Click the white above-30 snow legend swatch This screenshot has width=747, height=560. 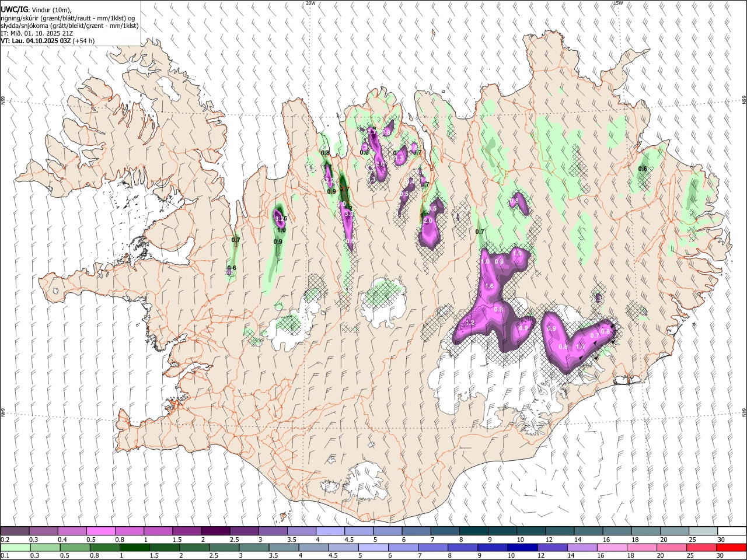[x=732, y=531]
